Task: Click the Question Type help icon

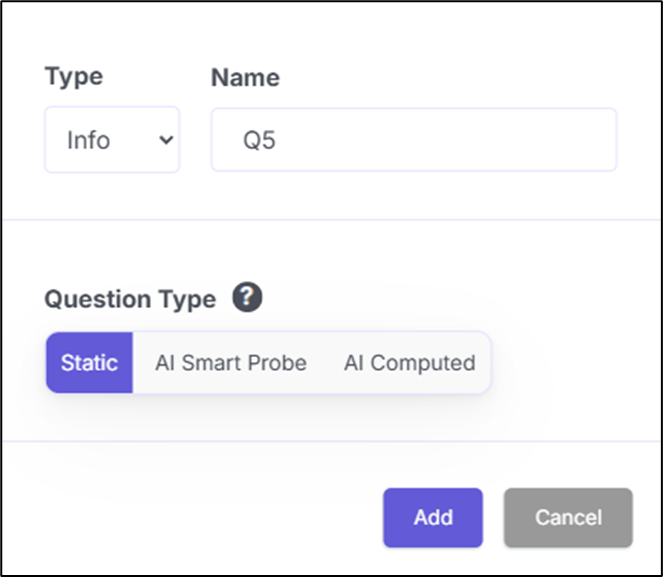Action: tap(247, 297)
